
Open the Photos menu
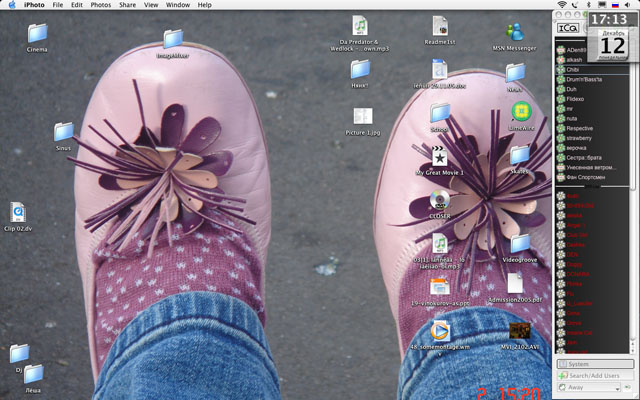click(101, 5)
